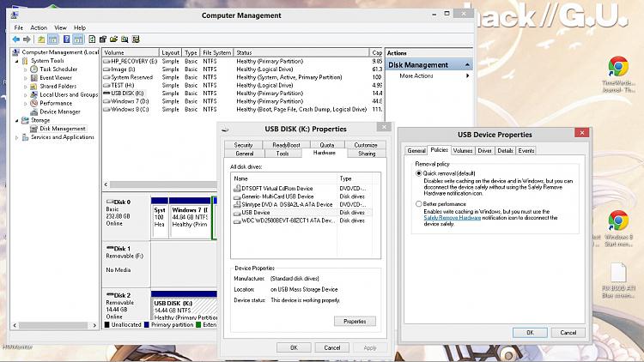Viewport: 644px width, 362px height.
Task: Click the Task Scheduler clock icon
Action: tap(34, 69)
